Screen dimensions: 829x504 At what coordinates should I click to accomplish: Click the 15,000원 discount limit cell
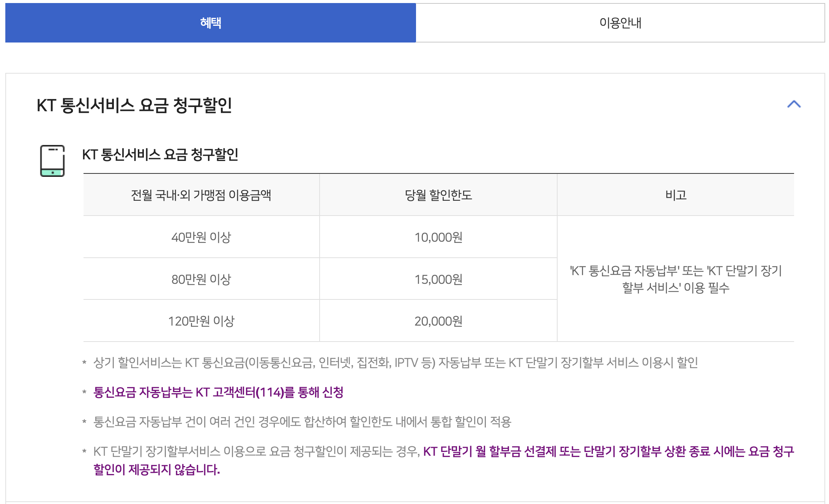tap(438, 279)
